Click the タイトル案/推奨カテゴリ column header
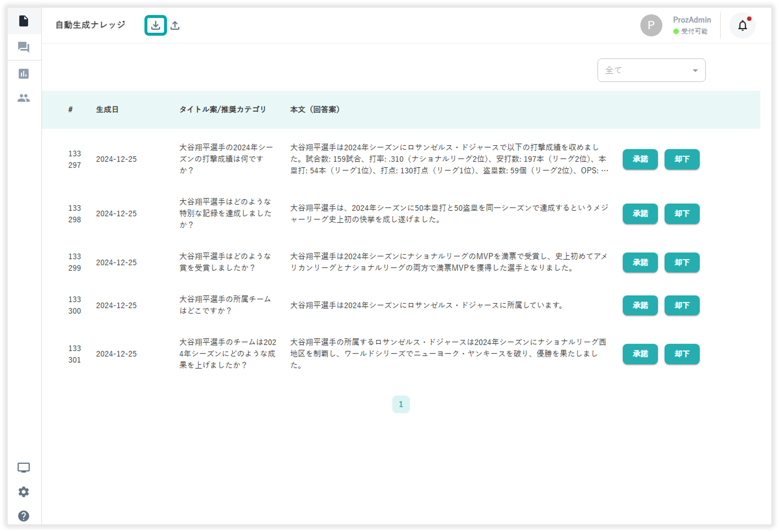 pos(223,109)
